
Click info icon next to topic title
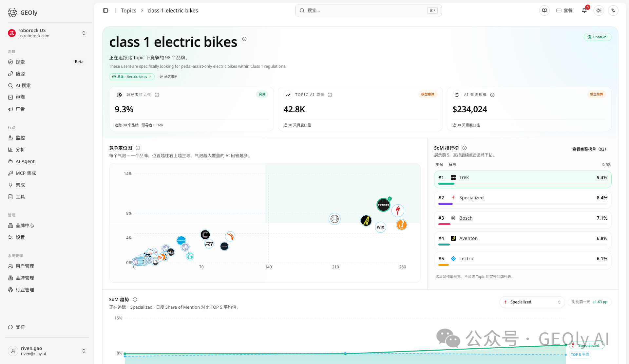coord(244,39)
